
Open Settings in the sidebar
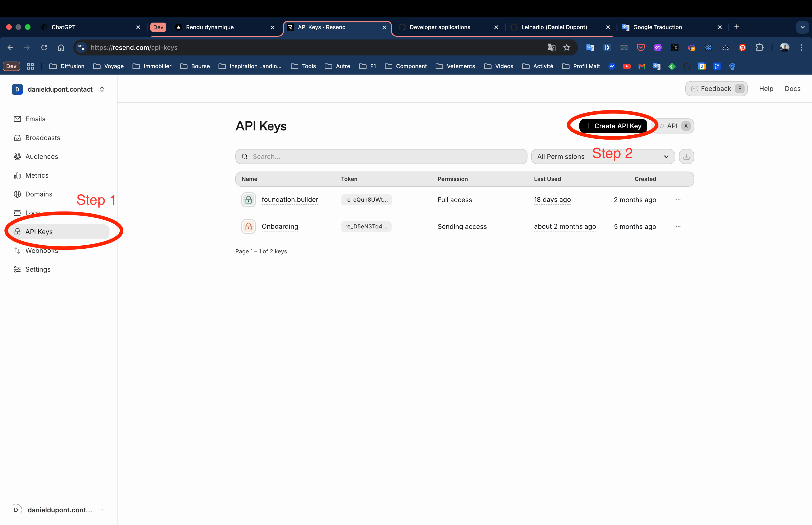click(38, 269)
